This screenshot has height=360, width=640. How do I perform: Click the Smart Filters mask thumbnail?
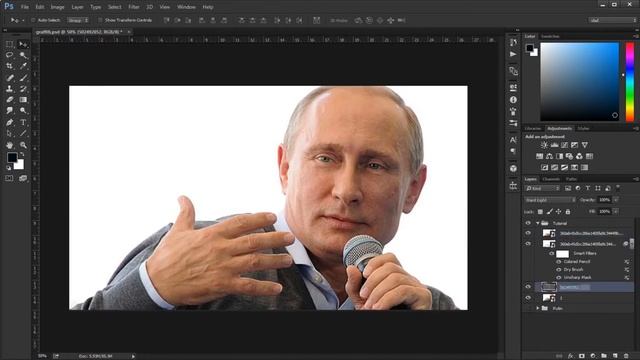coord(562,253)
